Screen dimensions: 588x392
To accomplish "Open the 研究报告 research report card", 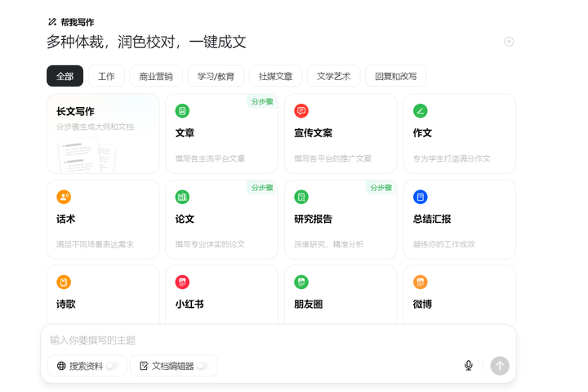I will [341, 220].
